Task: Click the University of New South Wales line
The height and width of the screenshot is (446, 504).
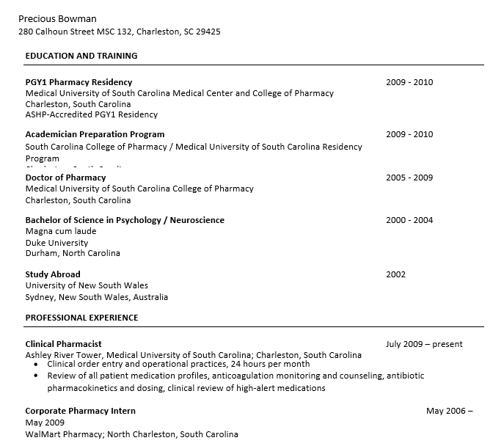Action: pyautogui.click(x=87, y=285)
